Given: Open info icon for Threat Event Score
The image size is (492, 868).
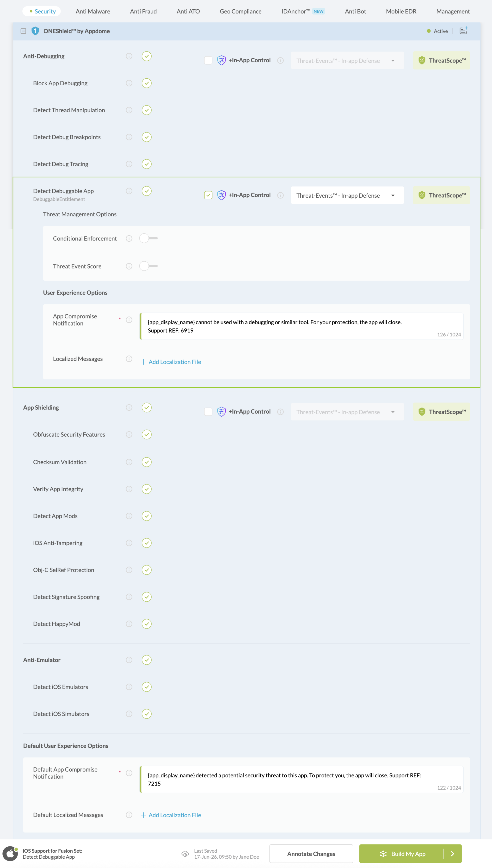Looking at the screenshot, I should point(129,266).
